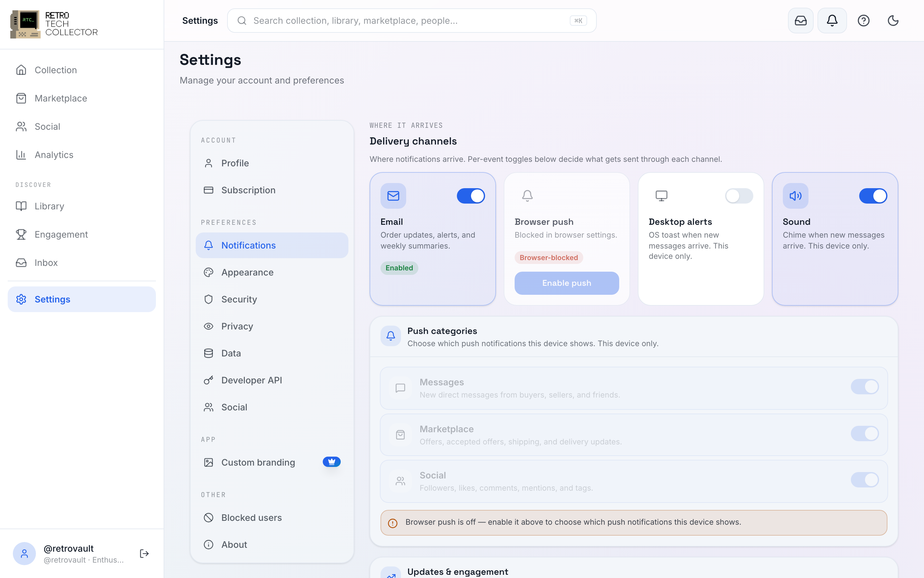Viewport: 924px width, 578px height.
Task: Click the Settings gear icon in sidebar
Action: pyautogui.click(x=21, y=299)
